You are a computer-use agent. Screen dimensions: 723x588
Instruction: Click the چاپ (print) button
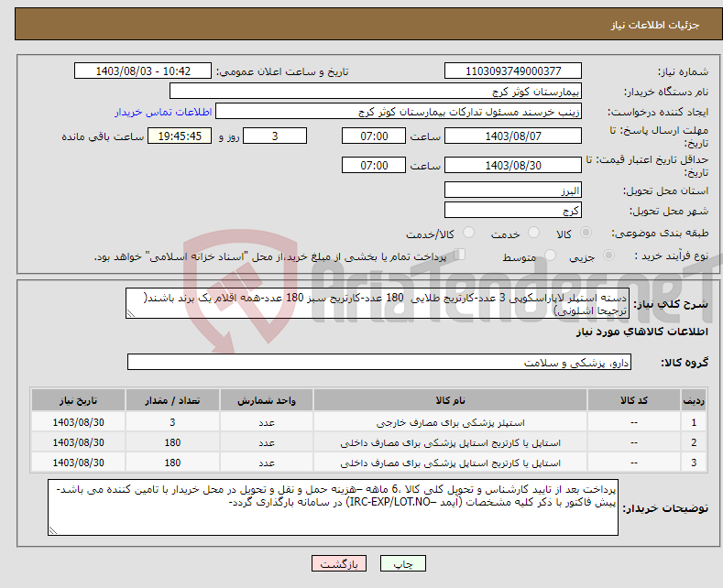tap(402, 563)
